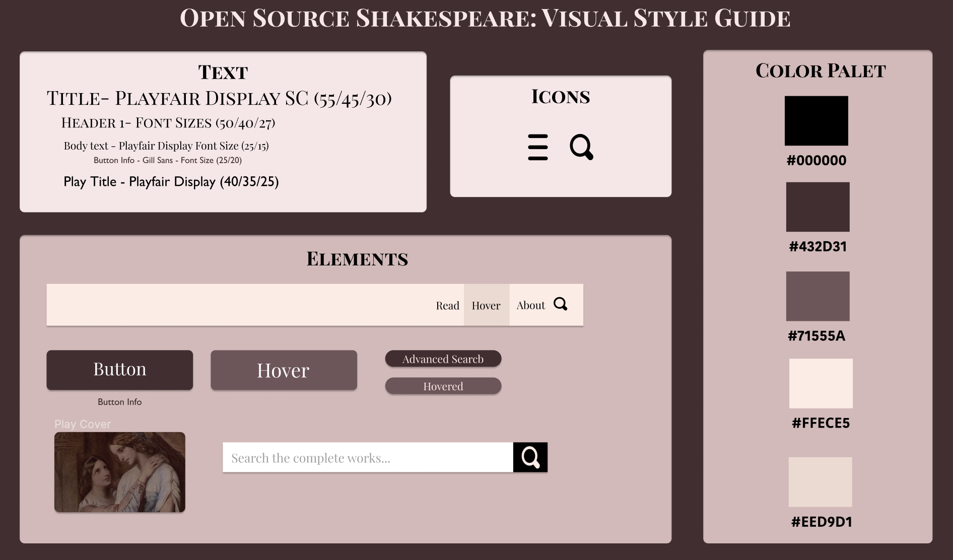Select the Hover nav item
This screenshot has width=953, height=560.
[x=486, y=305]
